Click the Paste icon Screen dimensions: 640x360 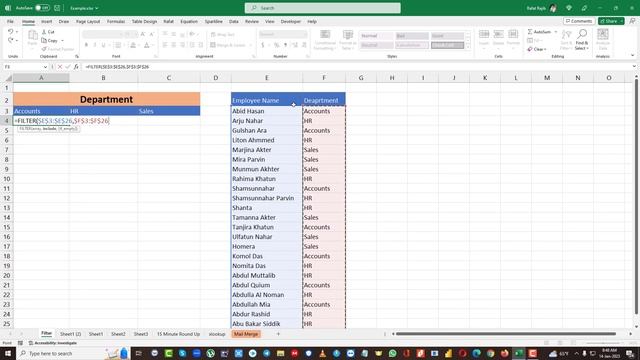coord(32,36)
